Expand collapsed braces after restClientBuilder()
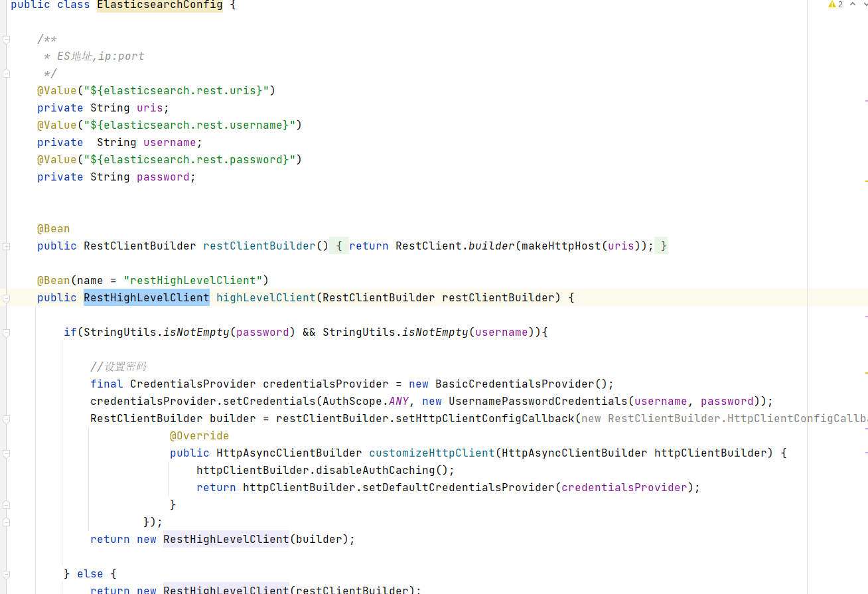 point(339,246)
